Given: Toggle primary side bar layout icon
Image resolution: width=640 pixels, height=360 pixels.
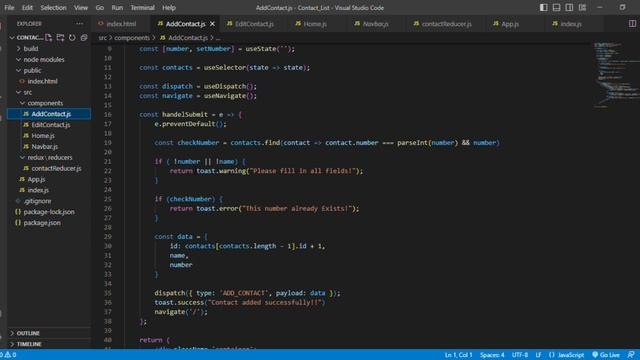Looking at the screenshot, I should click(x=543, y=7).
